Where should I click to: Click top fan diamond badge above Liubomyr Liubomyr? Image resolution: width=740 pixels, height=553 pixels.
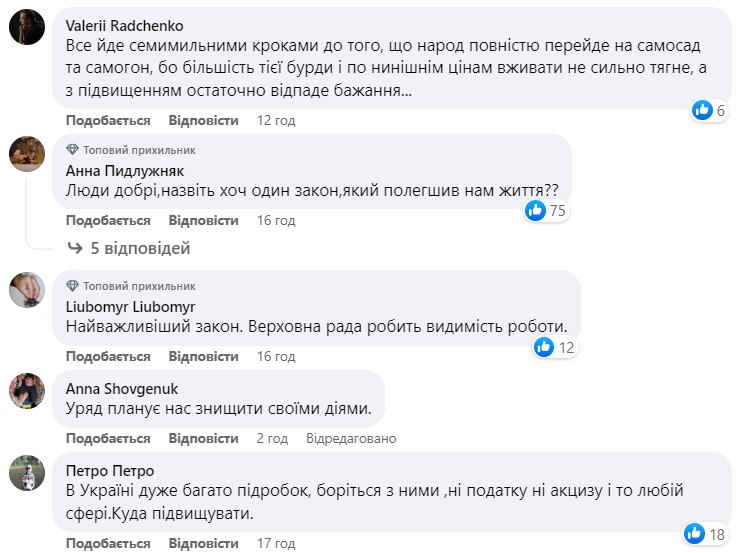click(72, 285)
